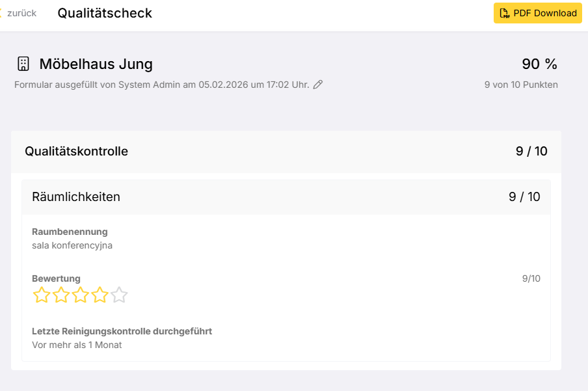Click the PDF file icon
The width and height of the screenshot is (588, 391).
click(504, 13)
